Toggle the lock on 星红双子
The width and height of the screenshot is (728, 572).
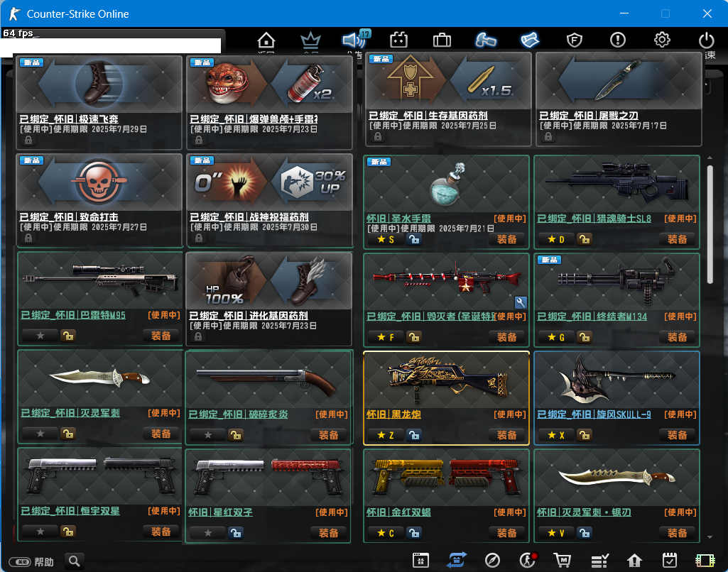[x=236, y=533]
